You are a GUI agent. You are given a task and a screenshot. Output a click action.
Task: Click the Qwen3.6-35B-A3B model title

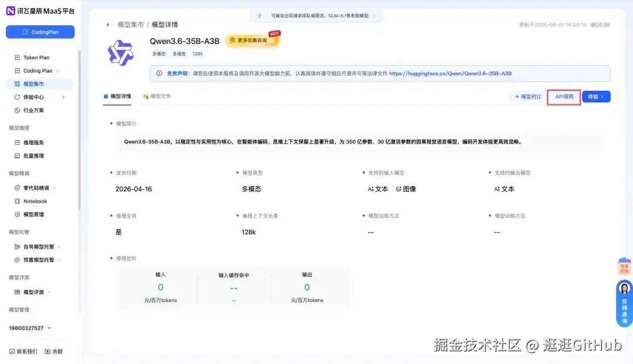click(x=185, y=41)
